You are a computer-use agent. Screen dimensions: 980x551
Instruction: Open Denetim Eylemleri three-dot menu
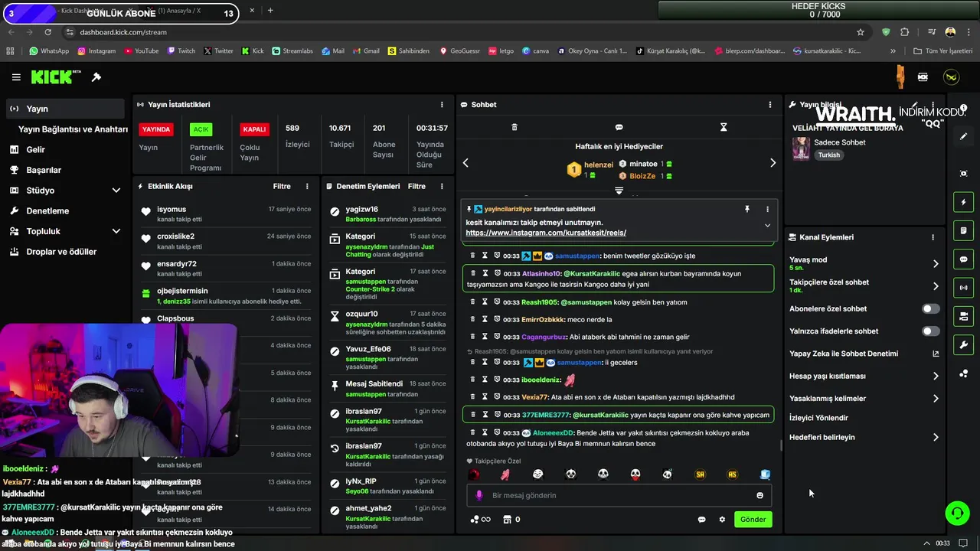tap(442, 187)
